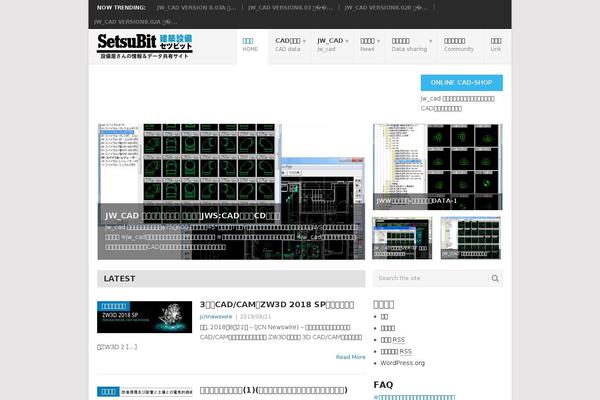Open the large JW_CAD featured slider image

click(x=231, y=191)
